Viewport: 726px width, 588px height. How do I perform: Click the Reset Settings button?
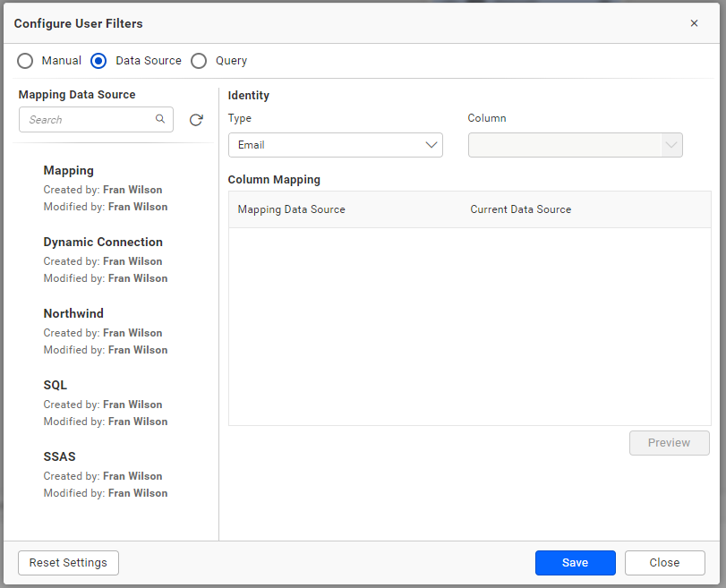click(68, 563)
